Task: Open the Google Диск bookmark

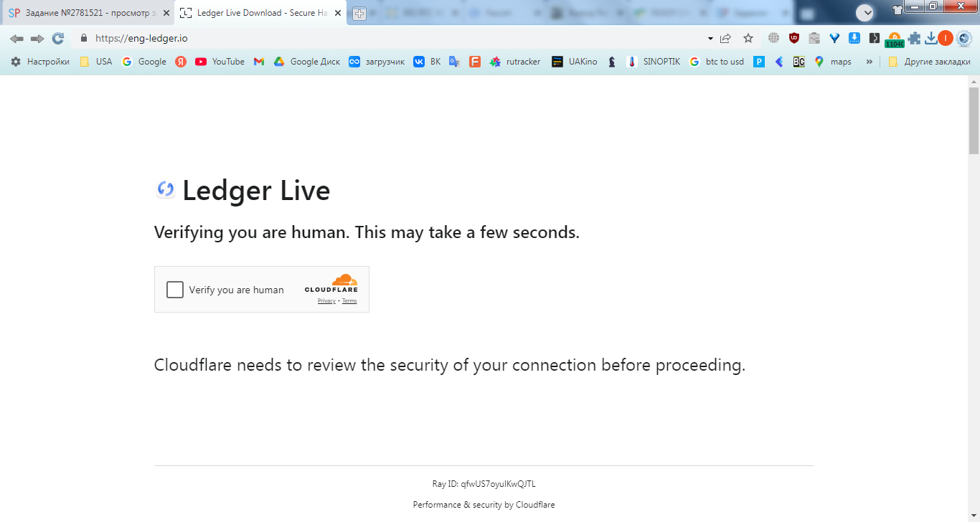Action: [x=307, y=62]
